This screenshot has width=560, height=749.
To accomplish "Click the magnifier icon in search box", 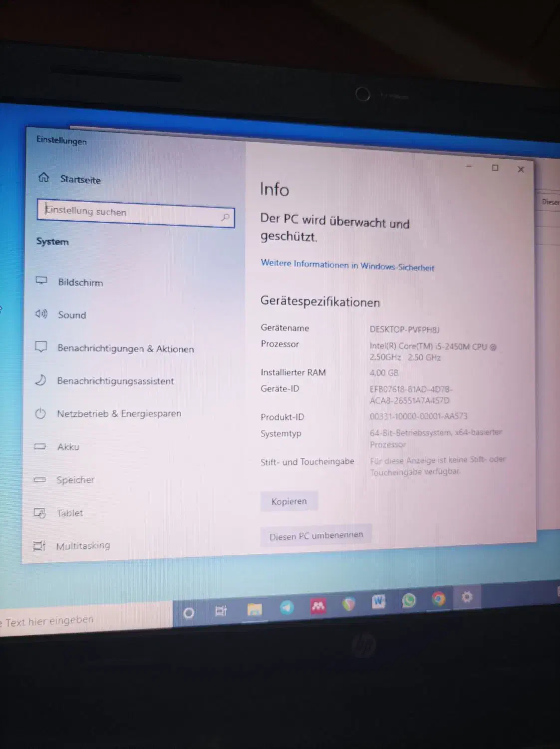I will click(225, 217).
